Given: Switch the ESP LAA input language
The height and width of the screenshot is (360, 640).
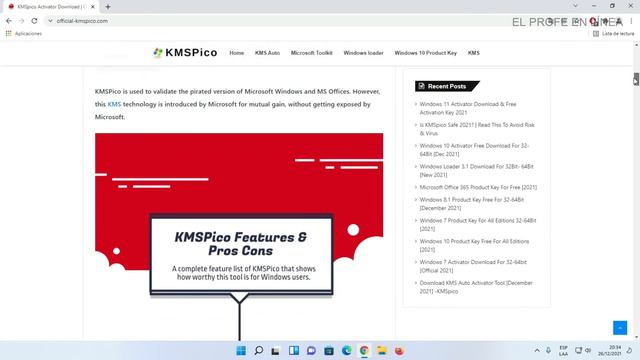Looking at the screenshot, I should point(563,351).
